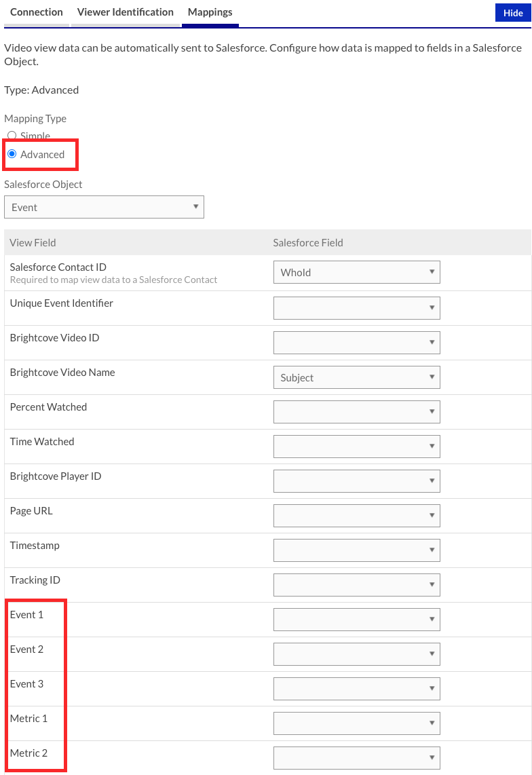Open the Tracking ID dropdown
This screenshot has width=532, height=775.
pos(356,584)
